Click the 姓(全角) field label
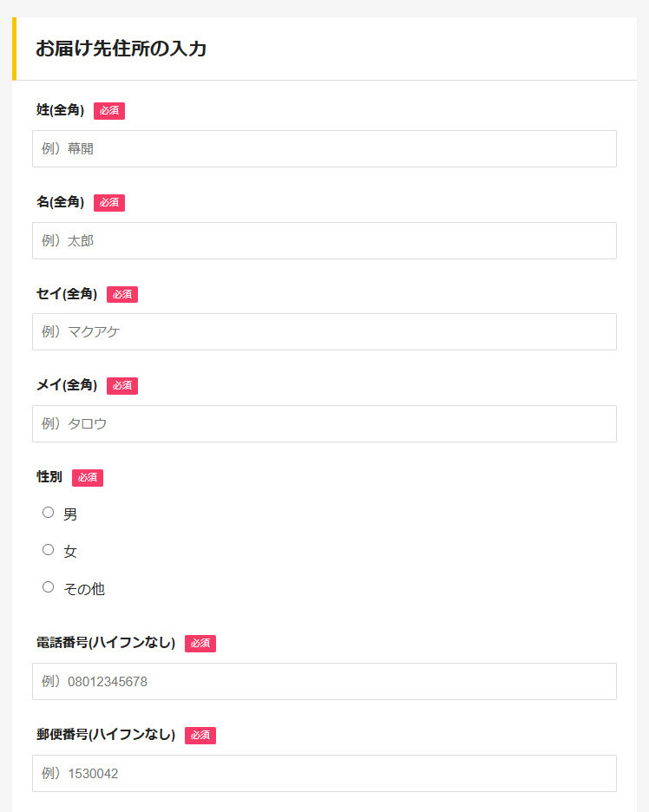This screenshot has width=649, height=812. pos(60,110)
